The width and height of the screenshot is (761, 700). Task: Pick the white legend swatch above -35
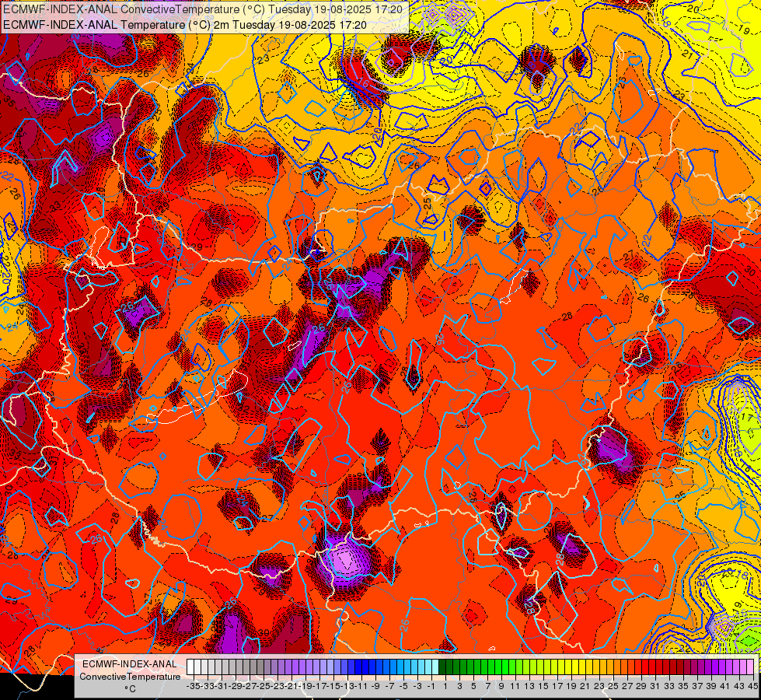pos(190,667)
